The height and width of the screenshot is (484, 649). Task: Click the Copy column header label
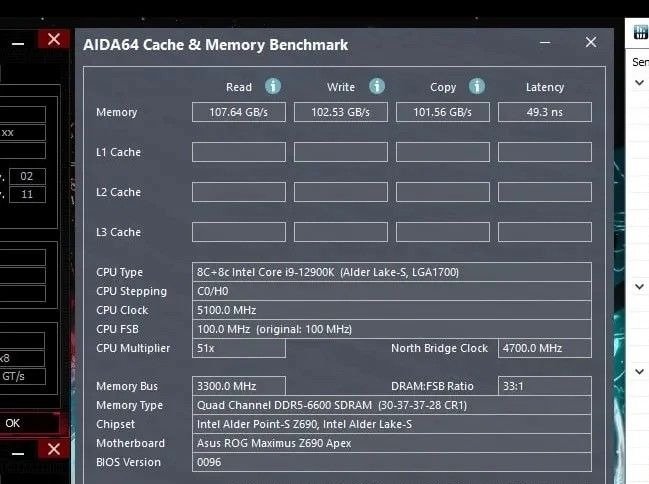click(x=443, y=87)
